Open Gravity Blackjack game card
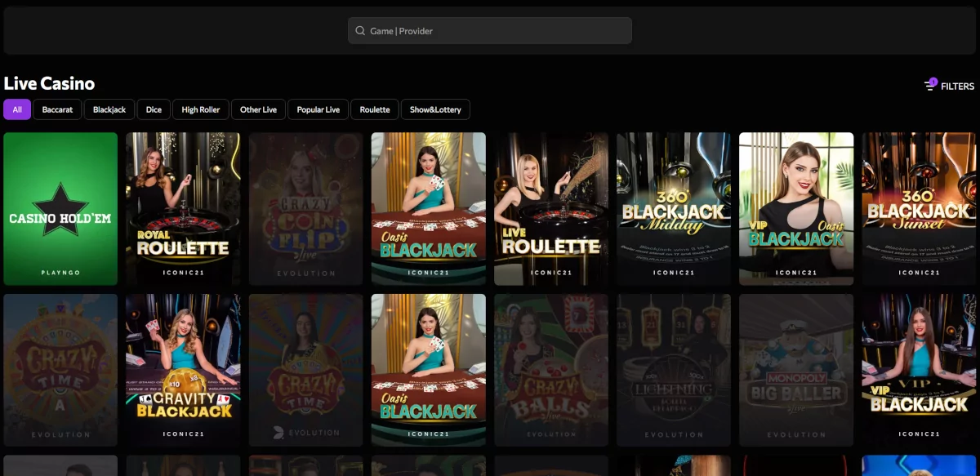Viewport: 980px width, 476px height. coord(183,370)
